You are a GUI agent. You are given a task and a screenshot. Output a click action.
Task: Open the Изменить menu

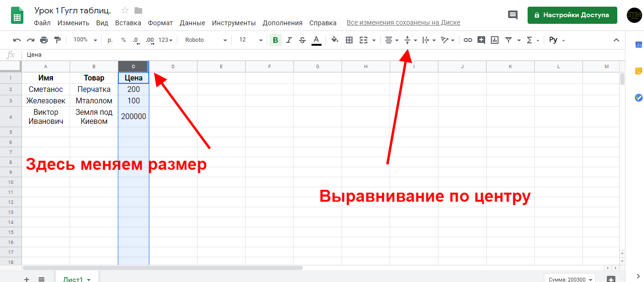pyautogui.click(x=73, y=23)
